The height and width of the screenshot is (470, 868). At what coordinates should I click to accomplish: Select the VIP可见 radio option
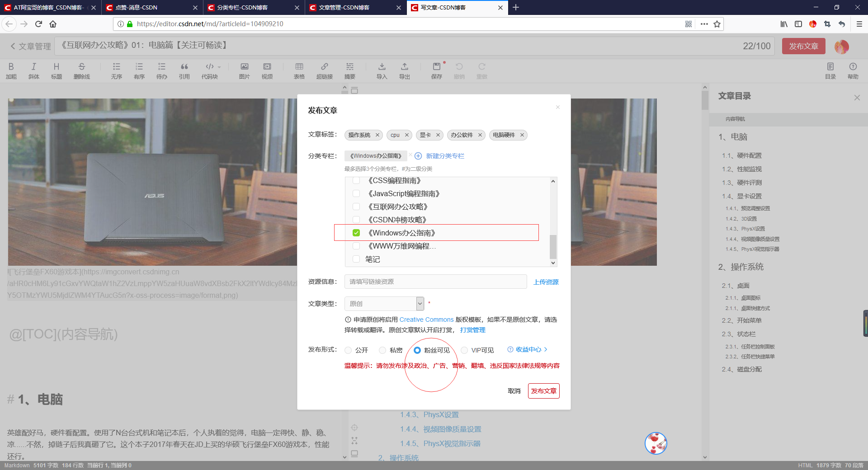coord(464,350)
